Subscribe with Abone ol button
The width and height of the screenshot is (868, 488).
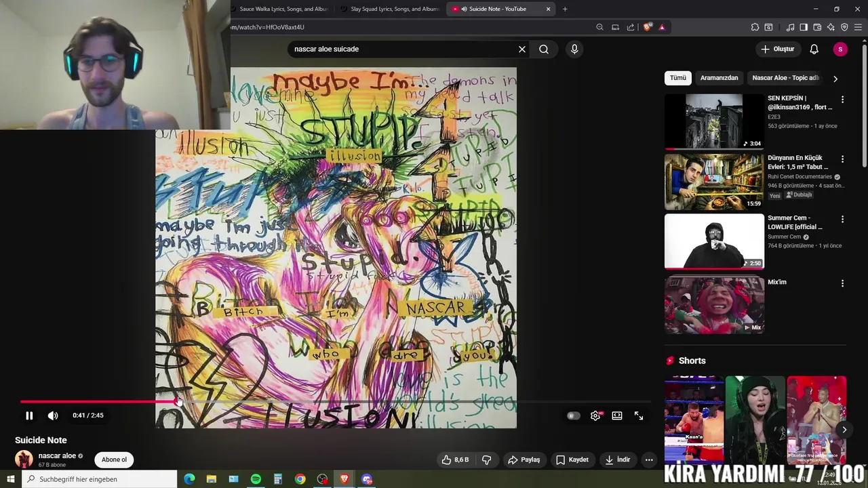tap(114, 460)
